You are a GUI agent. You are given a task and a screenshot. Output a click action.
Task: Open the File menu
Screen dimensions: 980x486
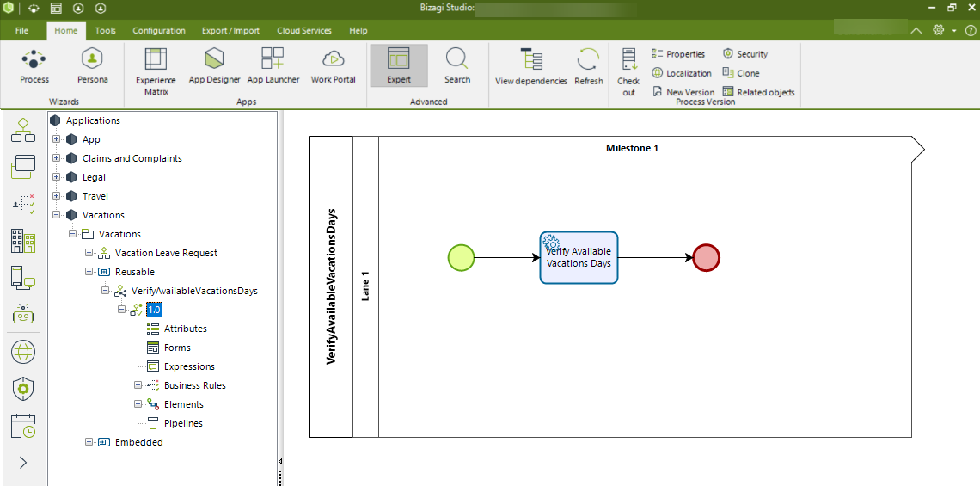point(21,30)
